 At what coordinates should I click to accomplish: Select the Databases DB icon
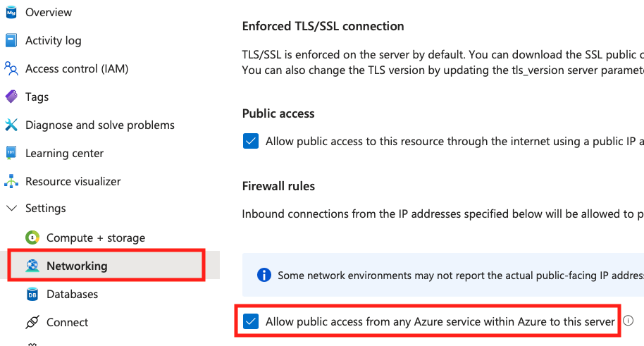click(x=32, y=295)
